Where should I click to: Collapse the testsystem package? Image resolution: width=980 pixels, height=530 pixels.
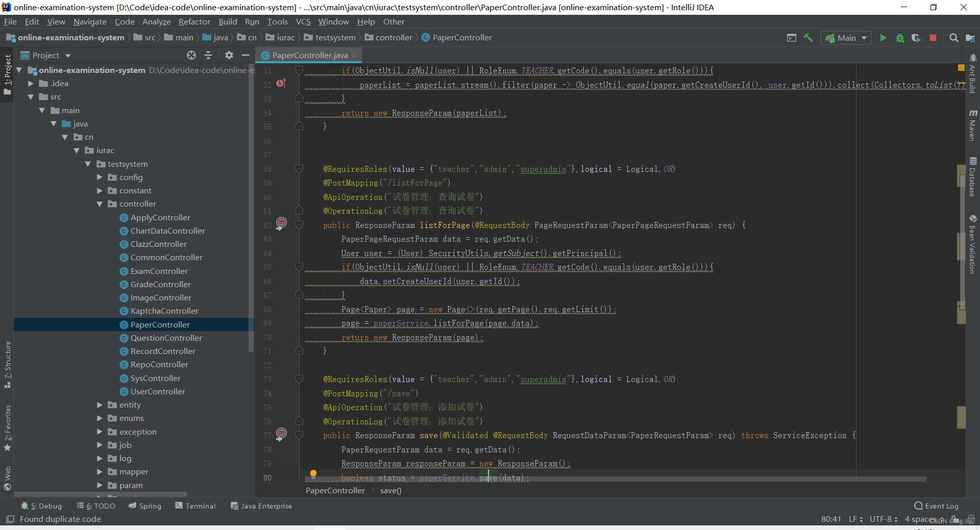click(88, 164)
